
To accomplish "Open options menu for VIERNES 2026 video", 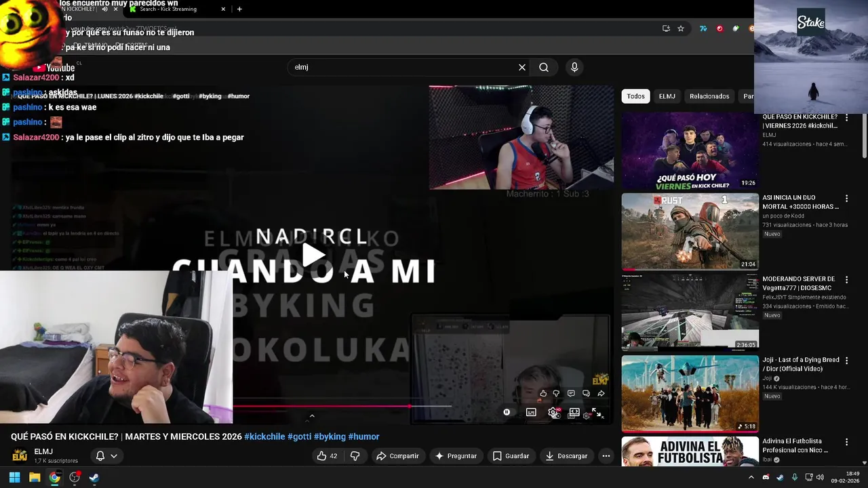I will (846, 117).
